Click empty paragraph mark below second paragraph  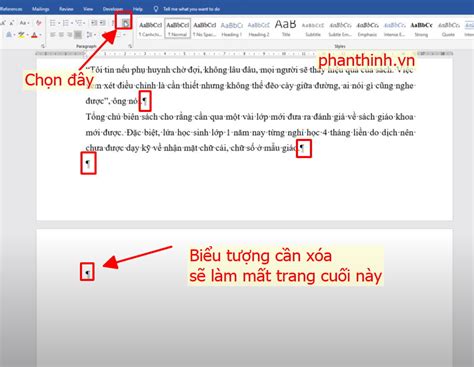point(88,163)
